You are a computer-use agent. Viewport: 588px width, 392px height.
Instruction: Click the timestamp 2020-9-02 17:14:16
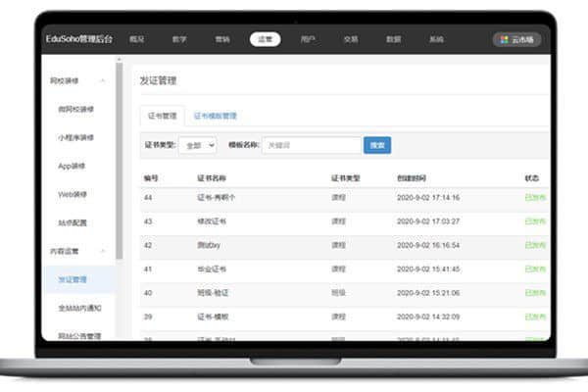(x=428, y=197)
